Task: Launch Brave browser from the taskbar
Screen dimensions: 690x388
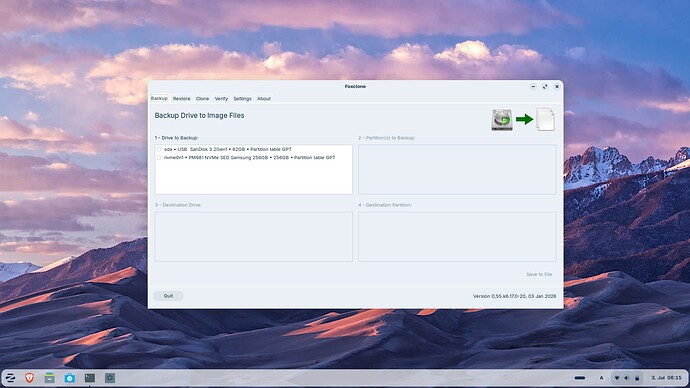Action: [29, 377]
